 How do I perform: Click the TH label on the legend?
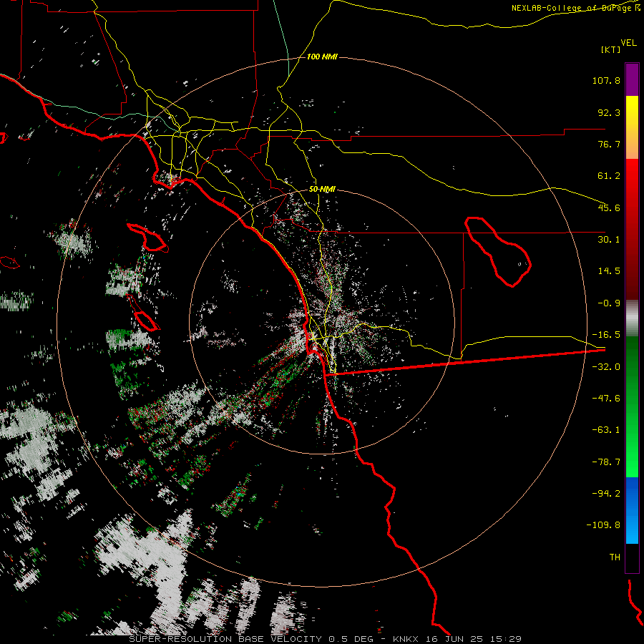point(615,557)
